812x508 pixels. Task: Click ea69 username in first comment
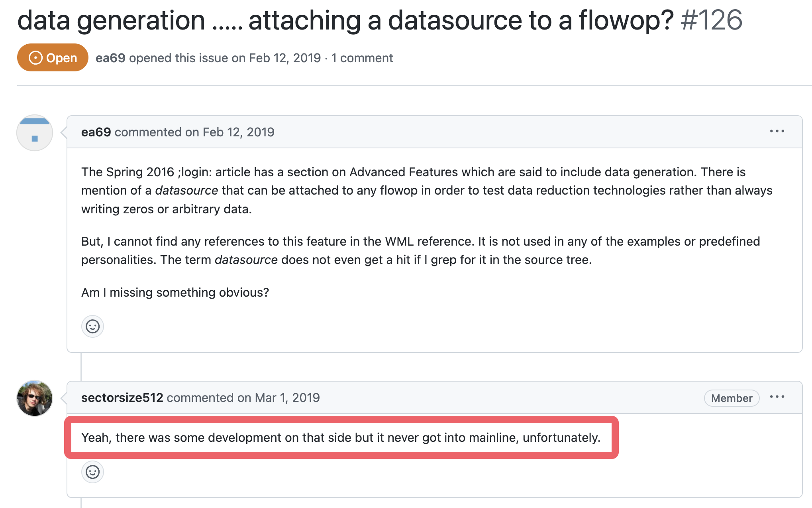pyautogui.click(x=96, y=132)
